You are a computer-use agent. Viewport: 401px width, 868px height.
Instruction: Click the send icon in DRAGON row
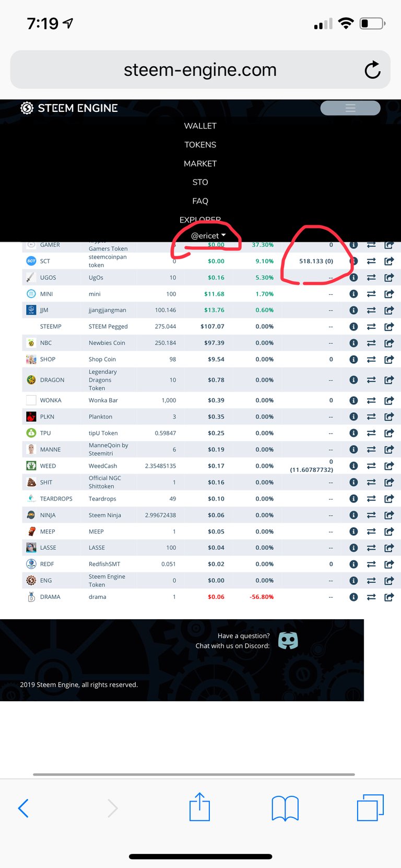[389, 380]
